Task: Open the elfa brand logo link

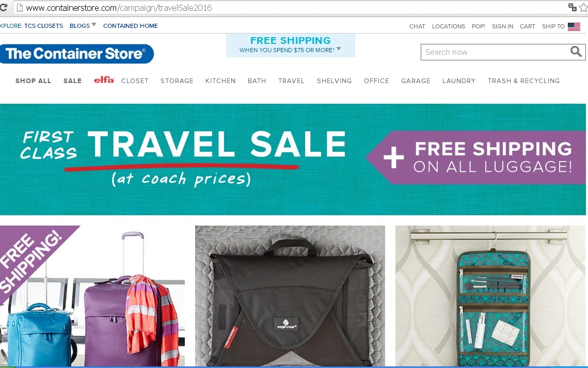Action: tap(104, 80)
